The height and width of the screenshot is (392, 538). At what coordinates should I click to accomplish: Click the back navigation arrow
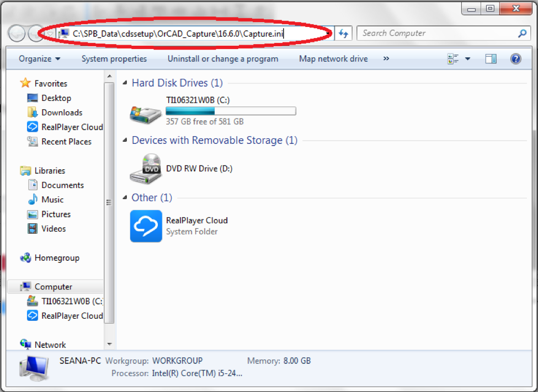(17, 33)
